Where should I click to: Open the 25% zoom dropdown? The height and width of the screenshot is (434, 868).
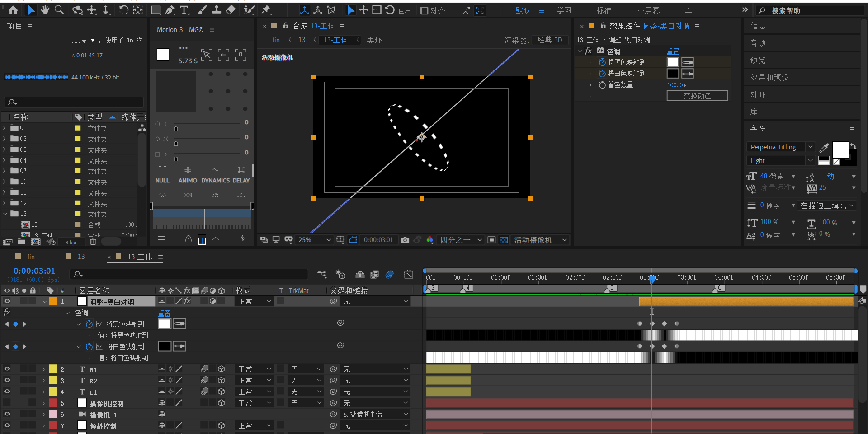315,240
